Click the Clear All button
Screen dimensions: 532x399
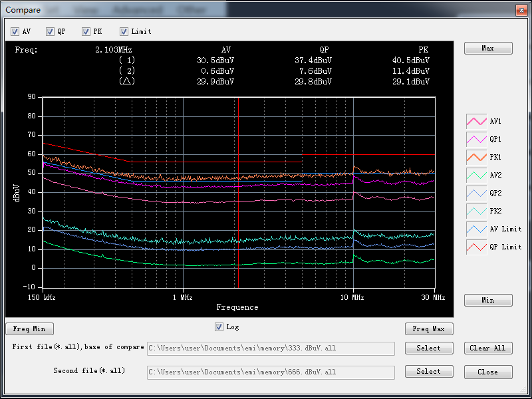tap(488, 348)
